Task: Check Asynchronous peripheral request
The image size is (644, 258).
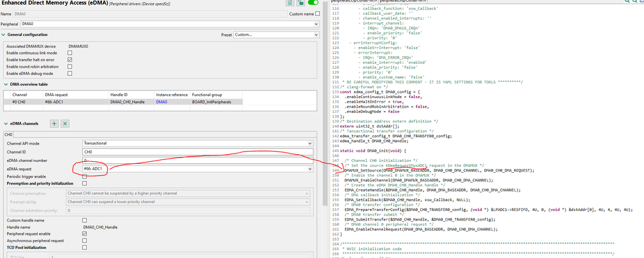Action: pos(84,241)
